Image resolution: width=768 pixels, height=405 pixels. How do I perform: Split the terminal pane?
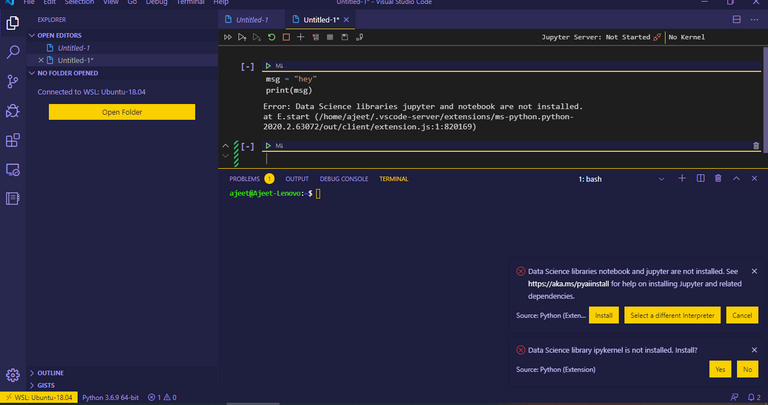point(699,178)
